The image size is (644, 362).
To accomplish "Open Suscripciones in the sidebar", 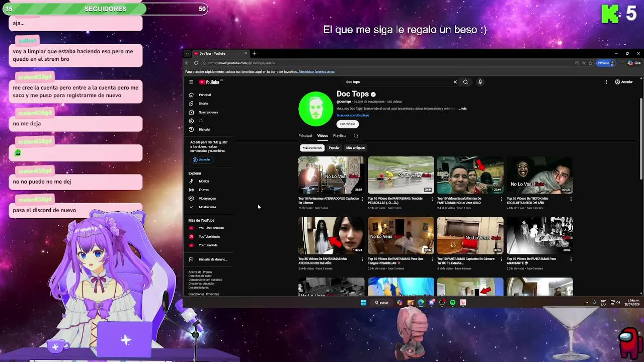I will pyautogui.click(x=208, y=112).
